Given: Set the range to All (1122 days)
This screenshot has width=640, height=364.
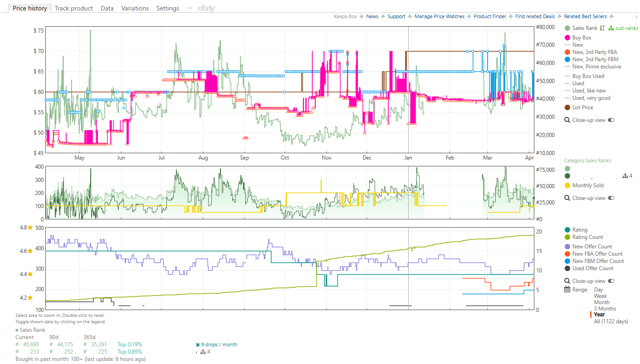Looking at the screenshot, I should coord(611,321).
